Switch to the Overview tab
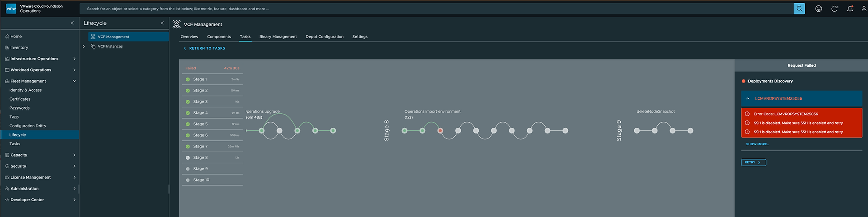868x217 pixels. point(189,37)
